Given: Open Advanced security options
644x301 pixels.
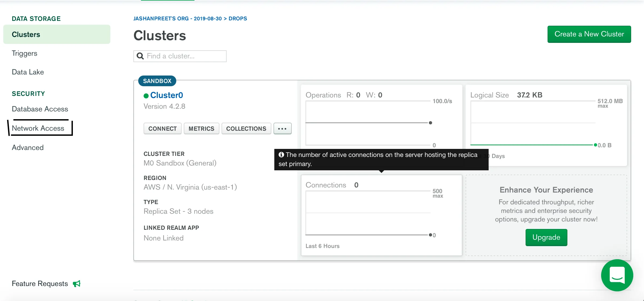Looking at the screenshot, I should click(x=28, y=148).
